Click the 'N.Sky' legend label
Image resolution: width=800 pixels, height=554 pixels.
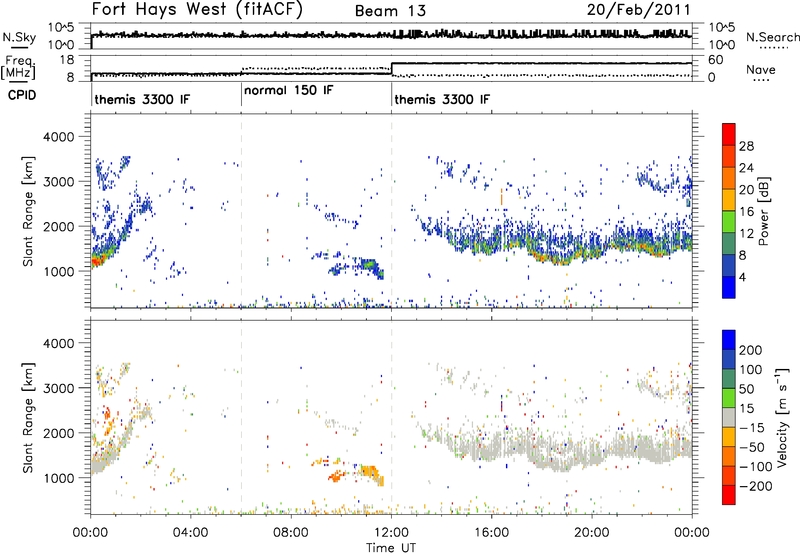(19, 37)
